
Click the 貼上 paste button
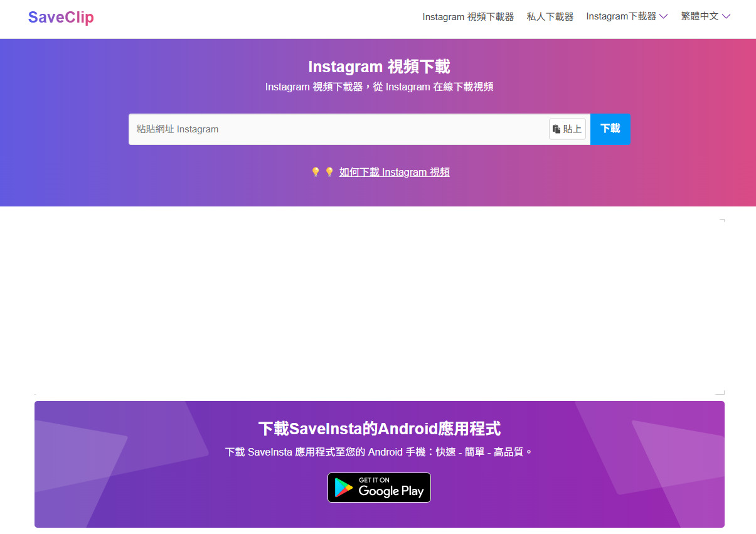tap(567, 129)
